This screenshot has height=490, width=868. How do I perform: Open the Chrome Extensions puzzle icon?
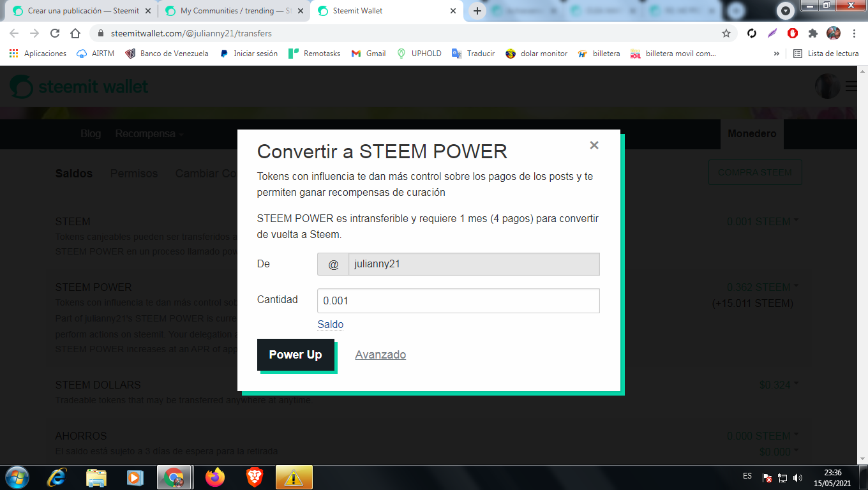(812, 33)
